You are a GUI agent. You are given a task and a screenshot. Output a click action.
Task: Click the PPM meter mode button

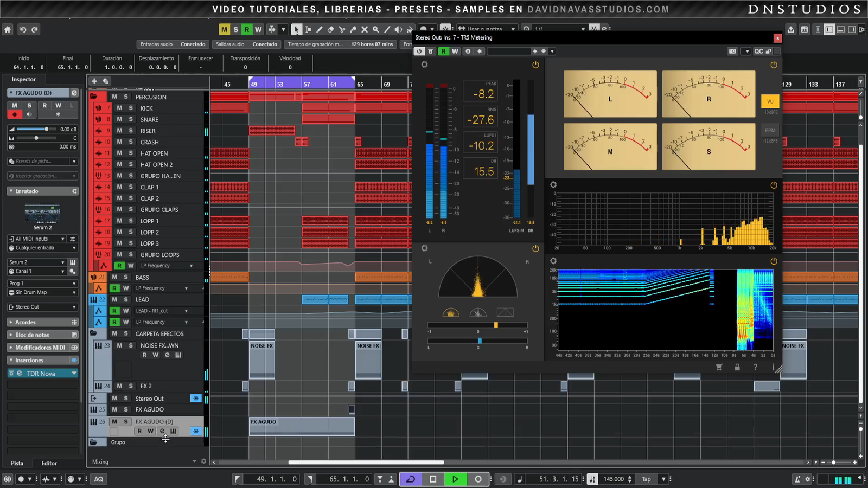770,130
